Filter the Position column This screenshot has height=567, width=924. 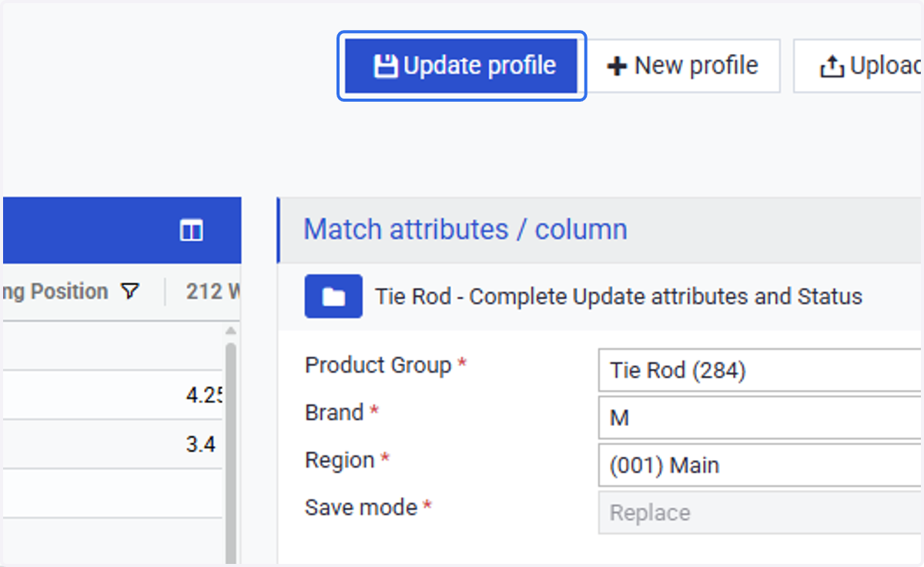pyautogui.click(x=131, y=291)
